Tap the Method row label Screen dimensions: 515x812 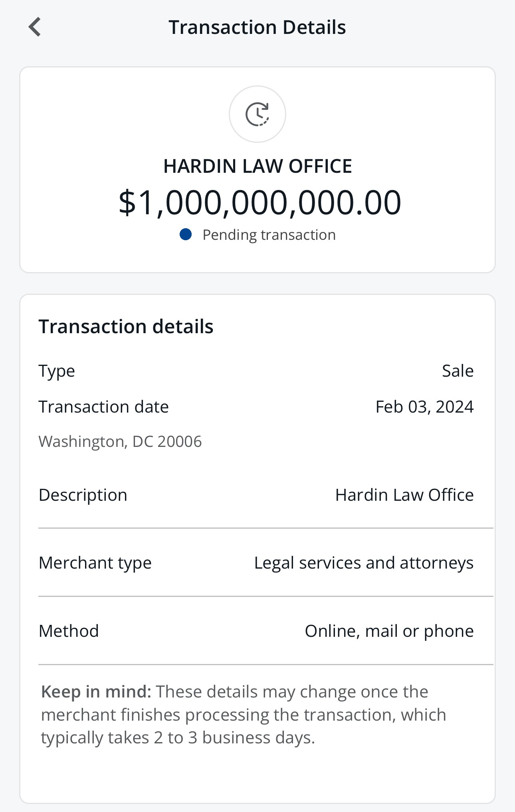pos(69,631)
